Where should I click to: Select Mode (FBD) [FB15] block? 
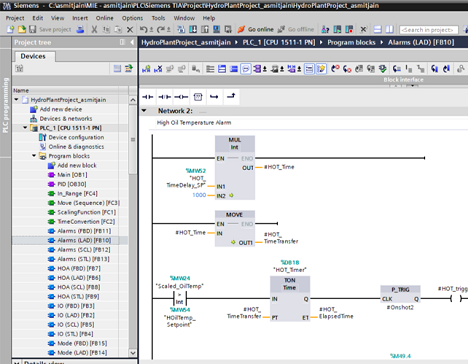tap(82, 343)
